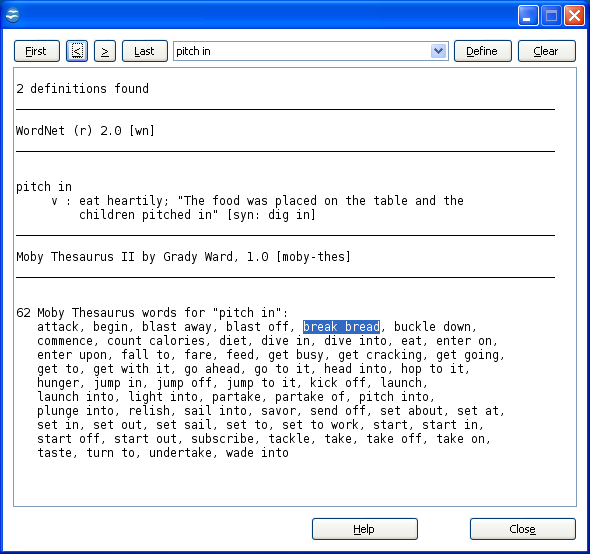
Task: Click inside the 'pitch in' text field
Action: tap(302, 51)
